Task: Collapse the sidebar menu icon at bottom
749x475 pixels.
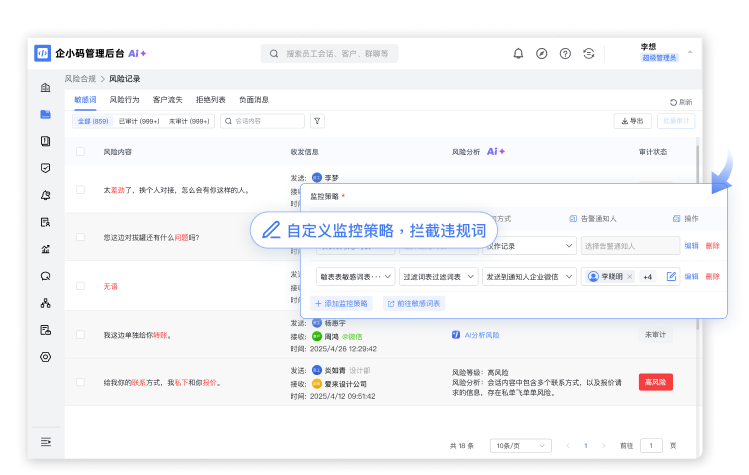Action: [45, 442]
